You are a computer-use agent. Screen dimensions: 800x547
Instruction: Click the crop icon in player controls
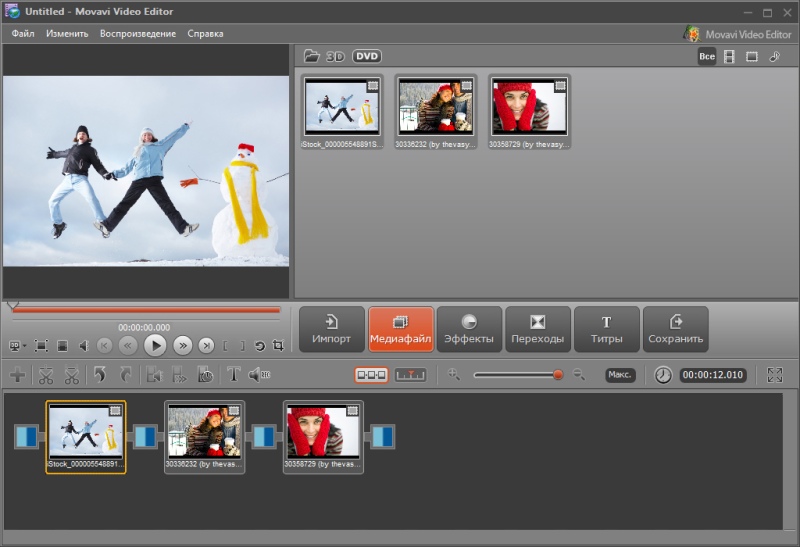[278, 345]
